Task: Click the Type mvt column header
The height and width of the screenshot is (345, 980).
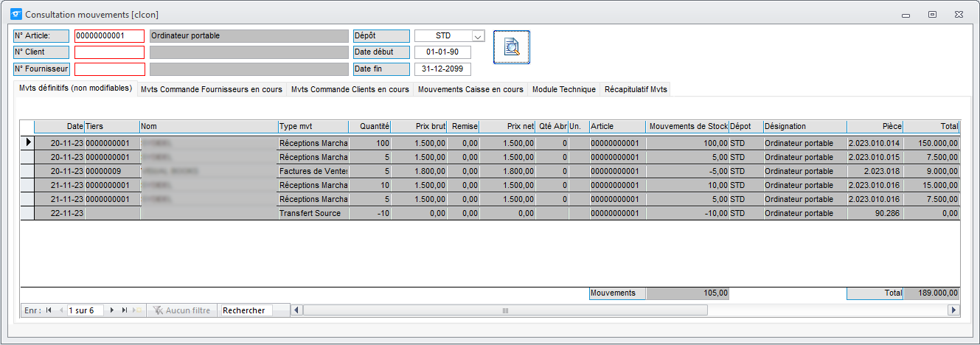Action: click(313, 127)
